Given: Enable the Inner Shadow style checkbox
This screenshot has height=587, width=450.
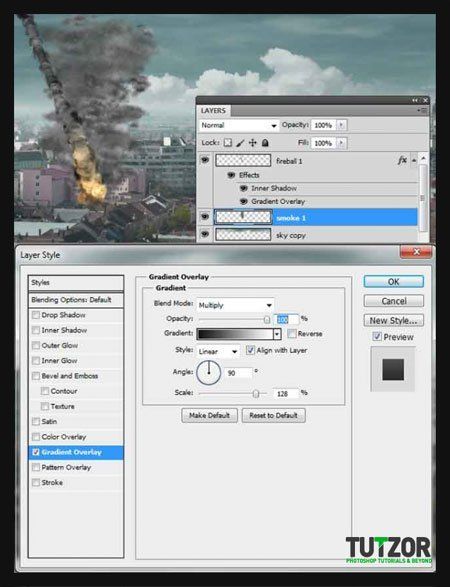Looking at the screenshot, I should [x=36, y=330].
